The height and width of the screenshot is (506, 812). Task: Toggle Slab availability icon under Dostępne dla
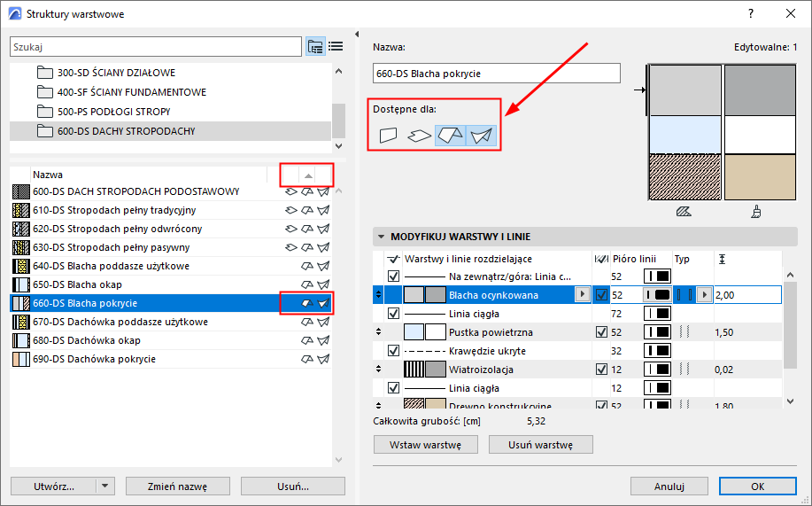point(419,136)
